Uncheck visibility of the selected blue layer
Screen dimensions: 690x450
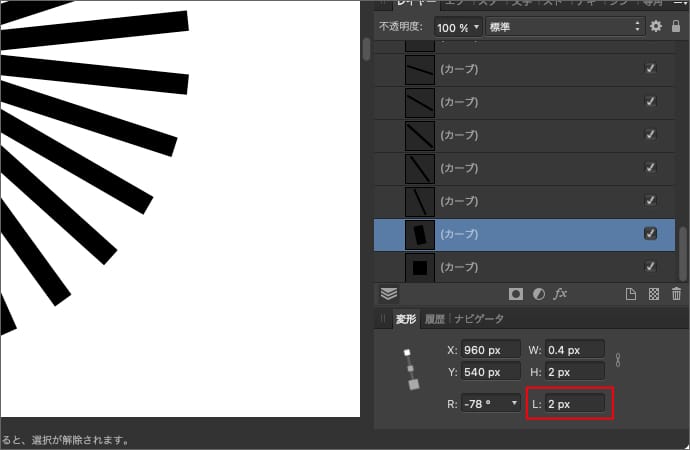coord(650,234)
